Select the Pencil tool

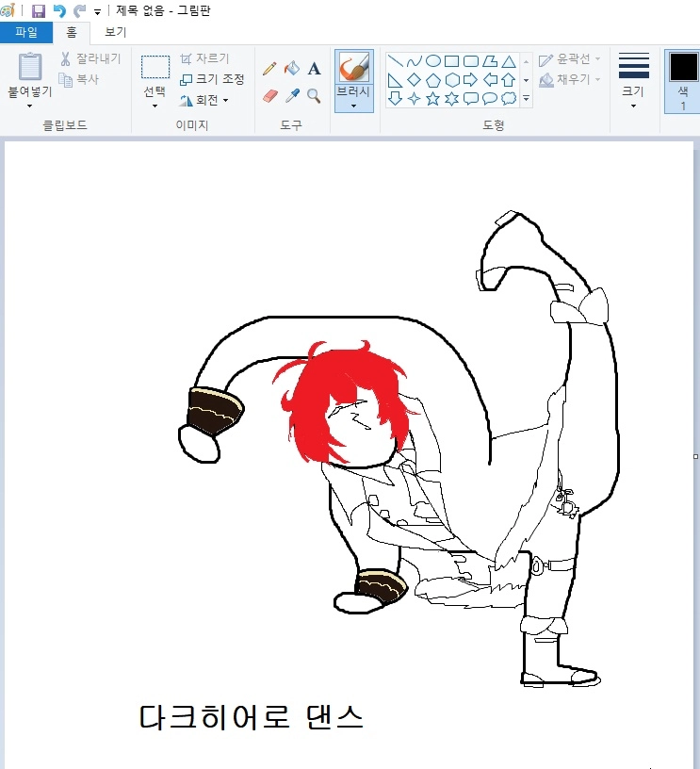(x=269, y=69)
